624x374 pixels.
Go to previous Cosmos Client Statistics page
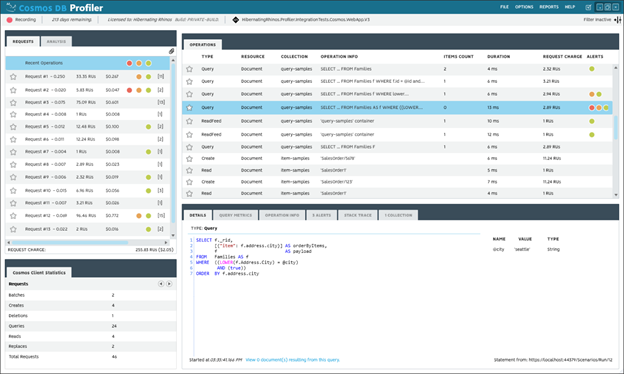click(161, 284)
